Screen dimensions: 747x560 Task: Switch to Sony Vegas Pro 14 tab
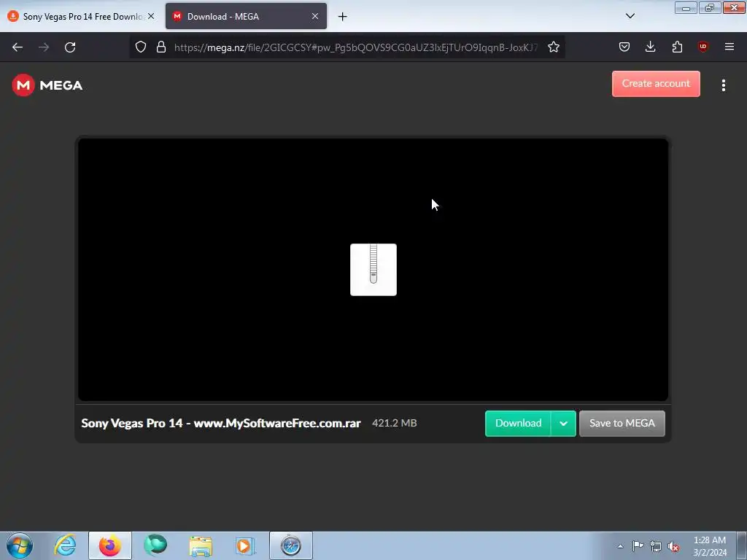pos(81,17)
